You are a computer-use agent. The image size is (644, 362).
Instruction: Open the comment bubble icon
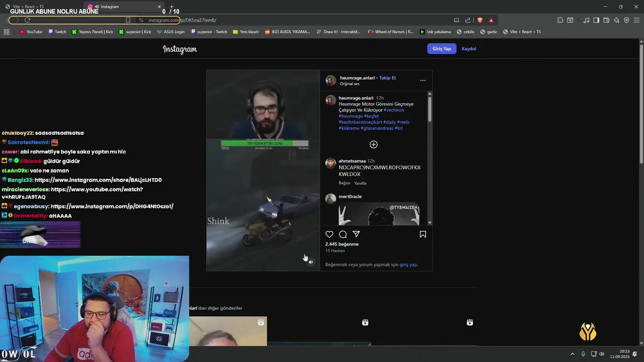tap(343, 234)
